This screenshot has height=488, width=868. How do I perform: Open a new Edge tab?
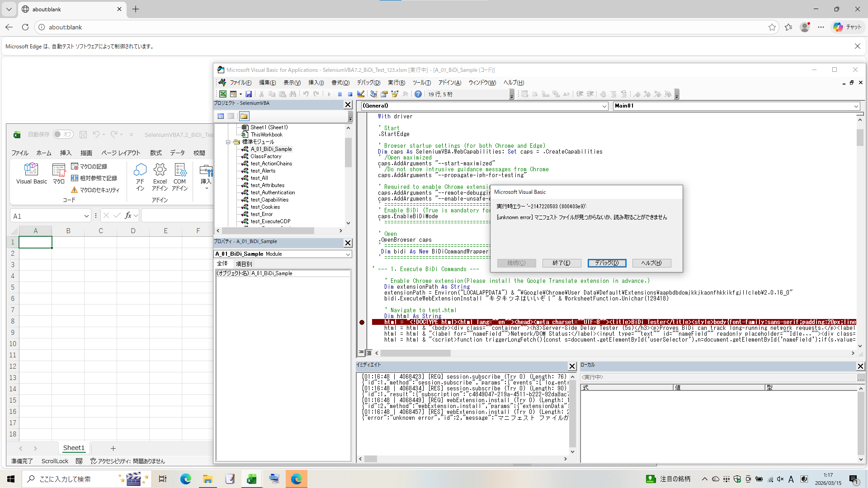pyautogui.click(x=136, y=9)
